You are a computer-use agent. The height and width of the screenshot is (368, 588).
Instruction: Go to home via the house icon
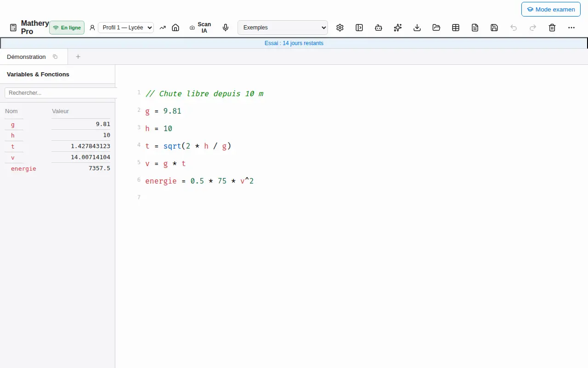pos(175,28)
